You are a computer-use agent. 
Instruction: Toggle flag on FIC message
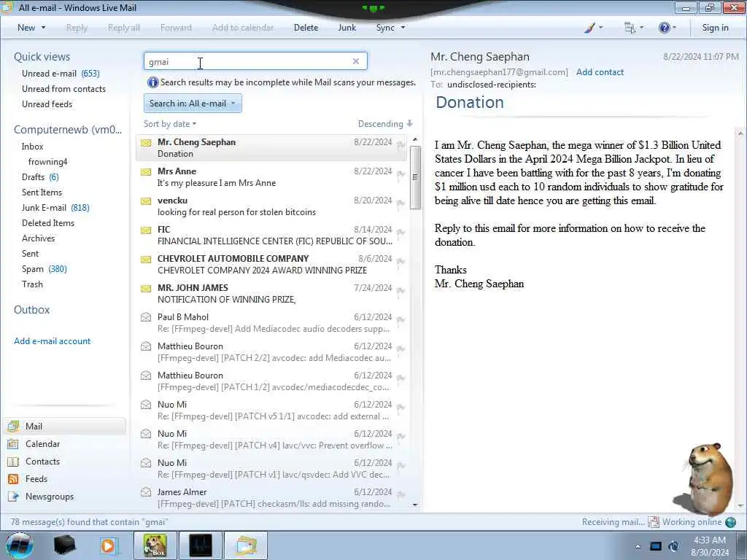400,233
